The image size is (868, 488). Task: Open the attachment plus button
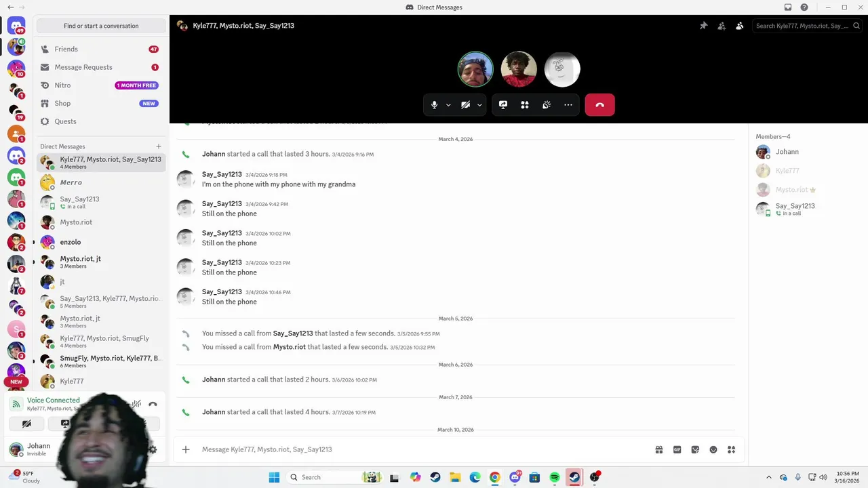point(186,449)
